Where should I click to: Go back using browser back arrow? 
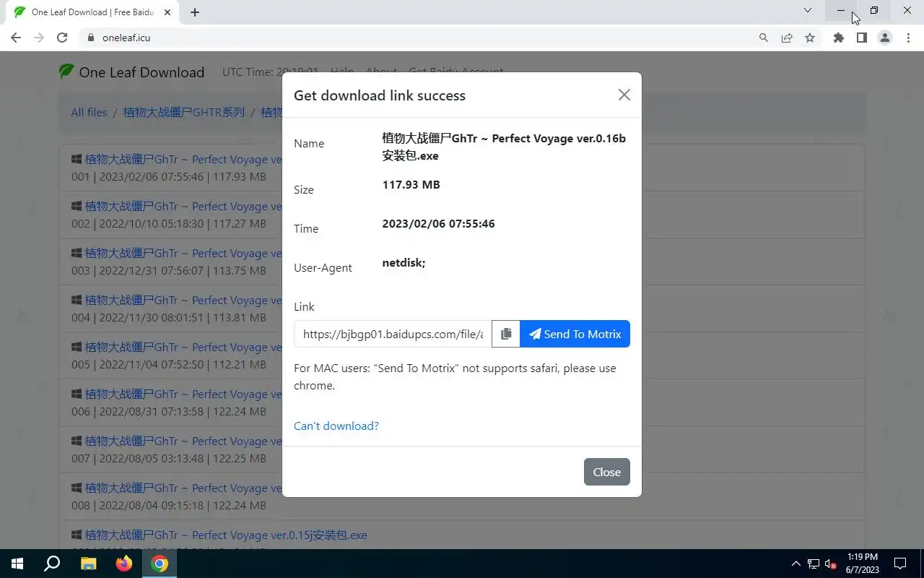coord(16,38)
